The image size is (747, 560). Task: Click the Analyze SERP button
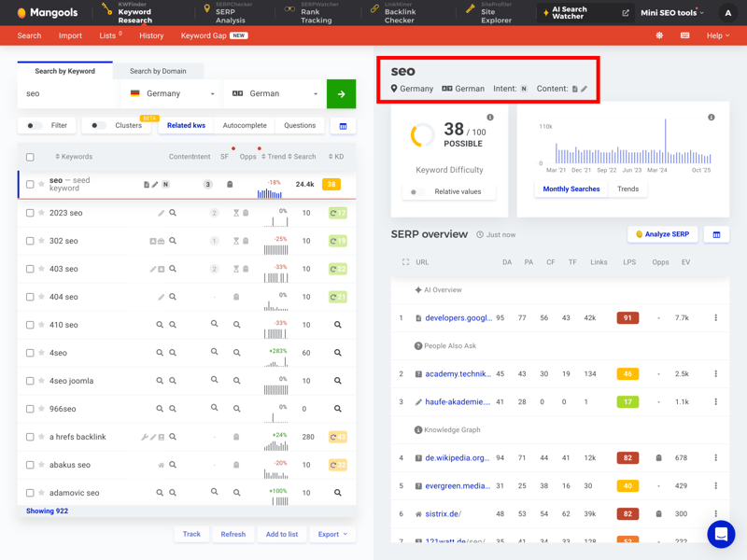[x=662, y=234]
